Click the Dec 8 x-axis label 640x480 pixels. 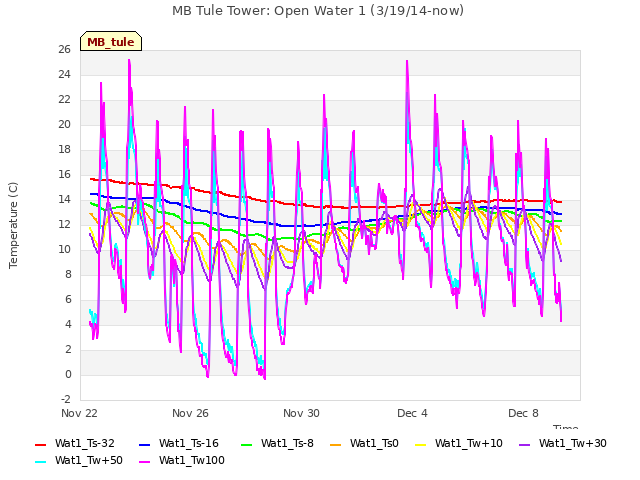pos(523,413)
